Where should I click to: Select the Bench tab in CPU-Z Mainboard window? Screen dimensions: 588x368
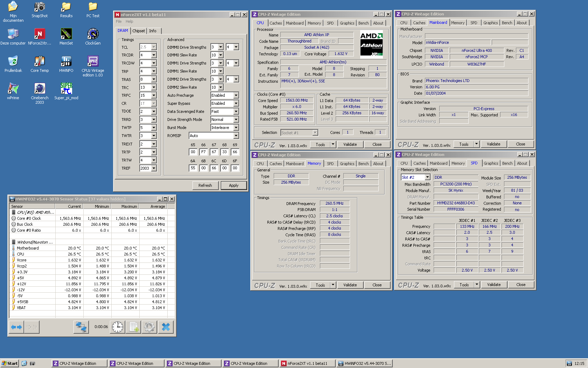[x=507, y=23]
